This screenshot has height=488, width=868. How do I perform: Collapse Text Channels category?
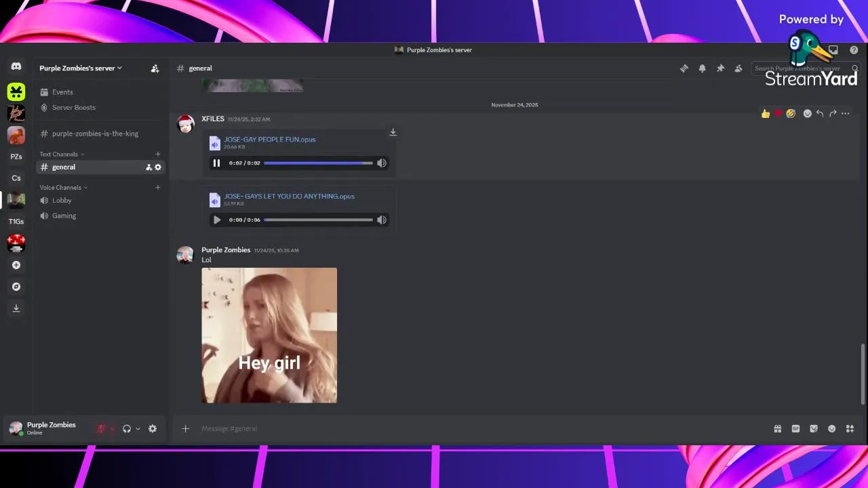click(62, 155)
